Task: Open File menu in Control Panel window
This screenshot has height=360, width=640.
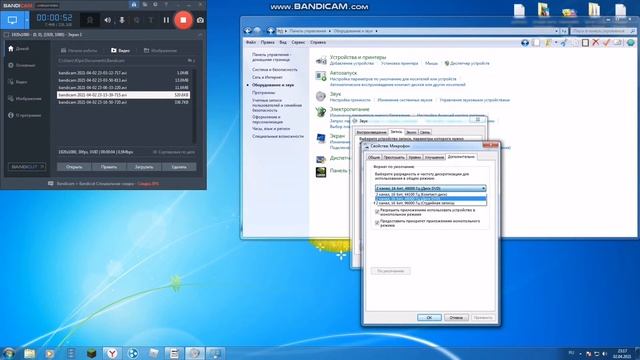Action: click(x=251, y=42)
